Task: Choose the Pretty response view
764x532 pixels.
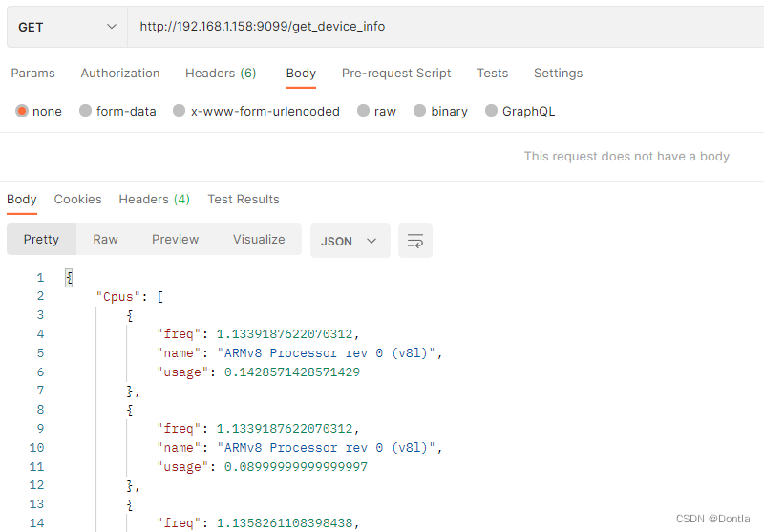Action: click(41, 239)
